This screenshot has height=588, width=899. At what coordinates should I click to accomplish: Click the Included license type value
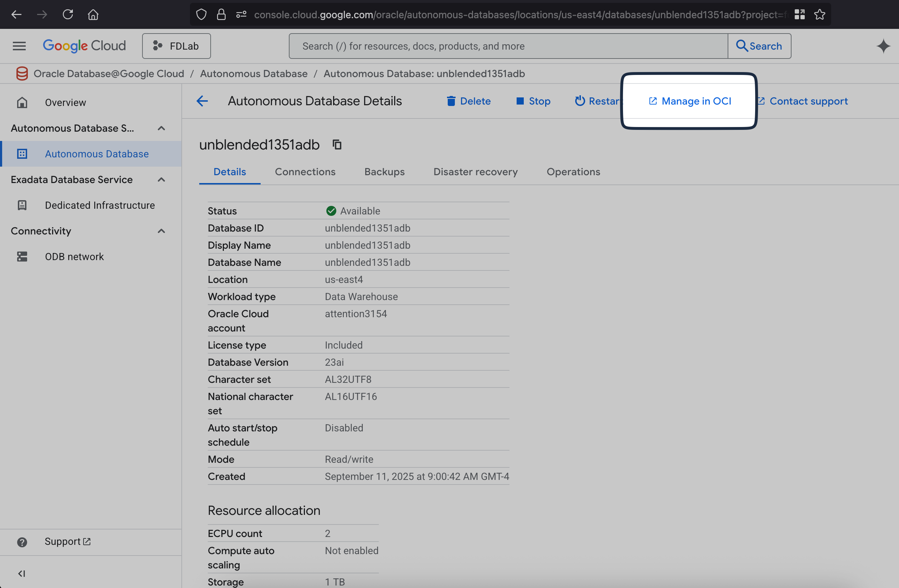click(x=343, y=345)
